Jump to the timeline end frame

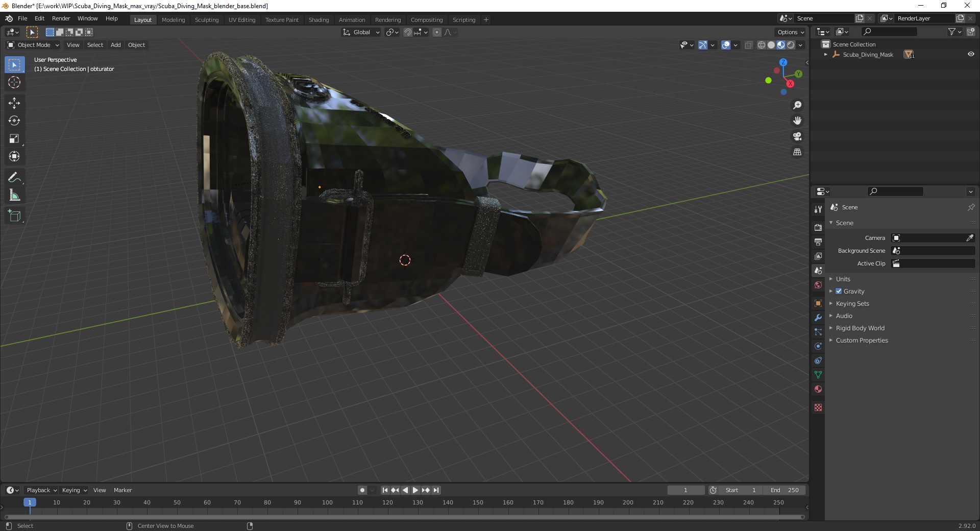click(436, 490)
